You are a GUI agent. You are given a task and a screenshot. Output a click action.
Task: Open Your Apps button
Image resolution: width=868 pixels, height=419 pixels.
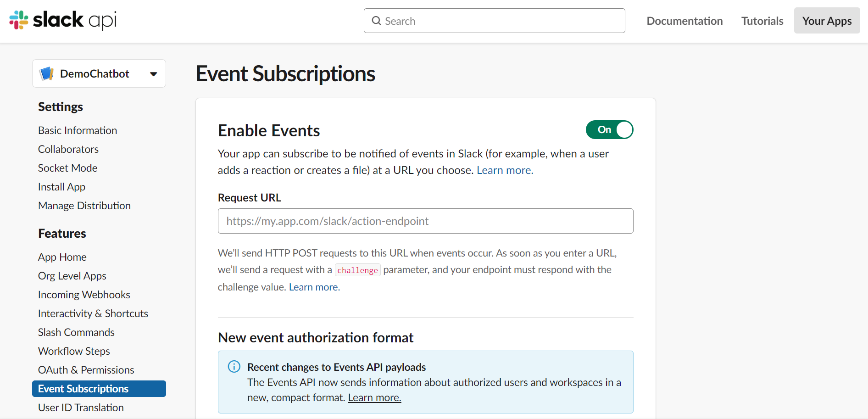[827, 21]
